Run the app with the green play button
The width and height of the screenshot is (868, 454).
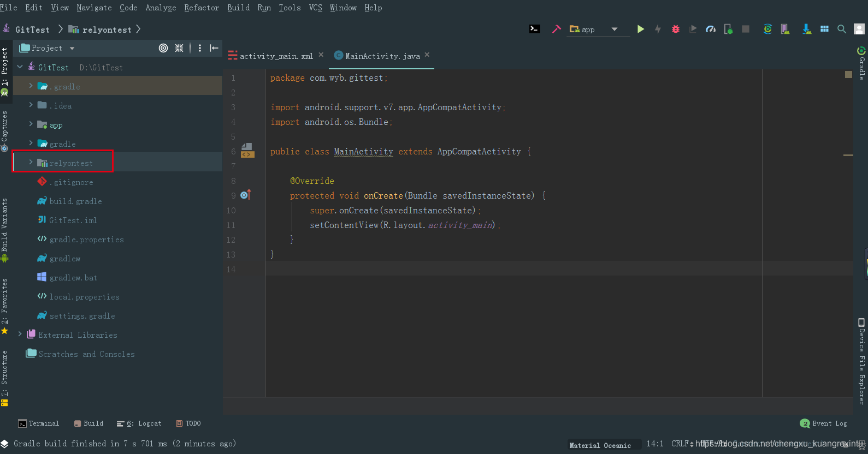point(640,29)
